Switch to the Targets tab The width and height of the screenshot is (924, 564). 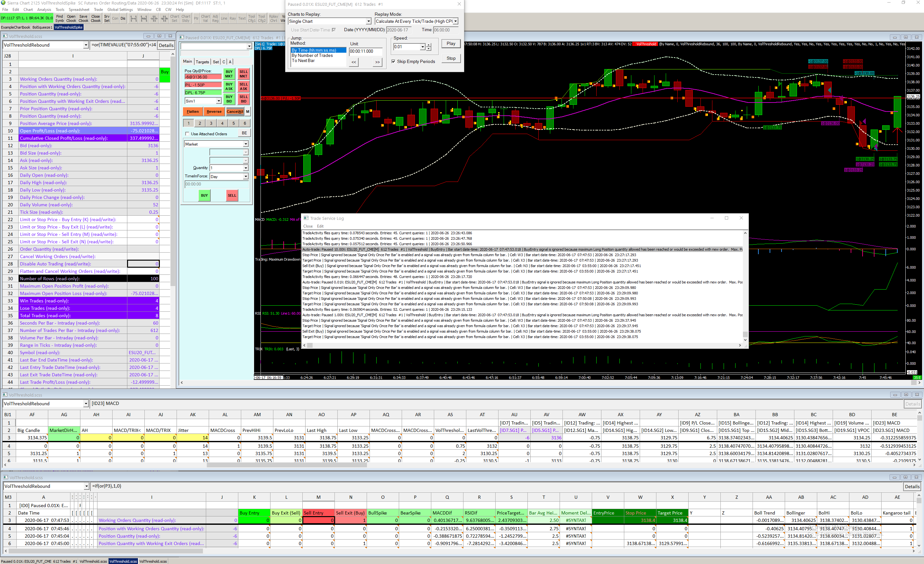click(202, 62)
